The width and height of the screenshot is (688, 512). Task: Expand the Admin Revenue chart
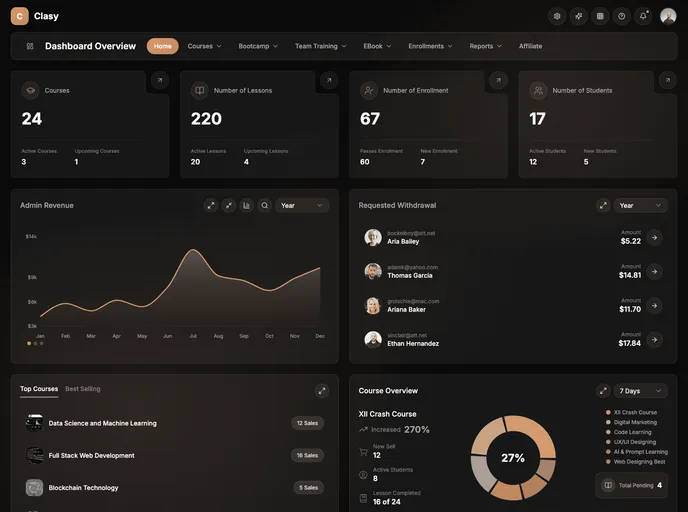point(211,205)
